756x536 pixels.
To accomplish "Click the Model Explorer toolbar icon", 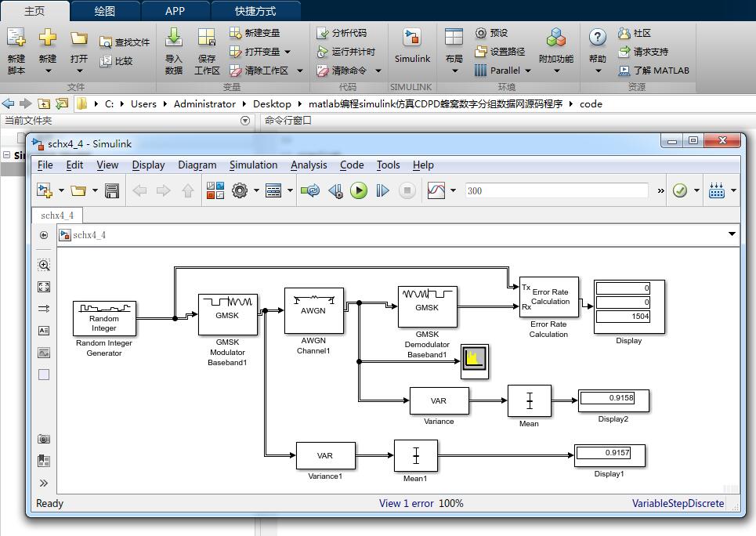I will [273, 190].
